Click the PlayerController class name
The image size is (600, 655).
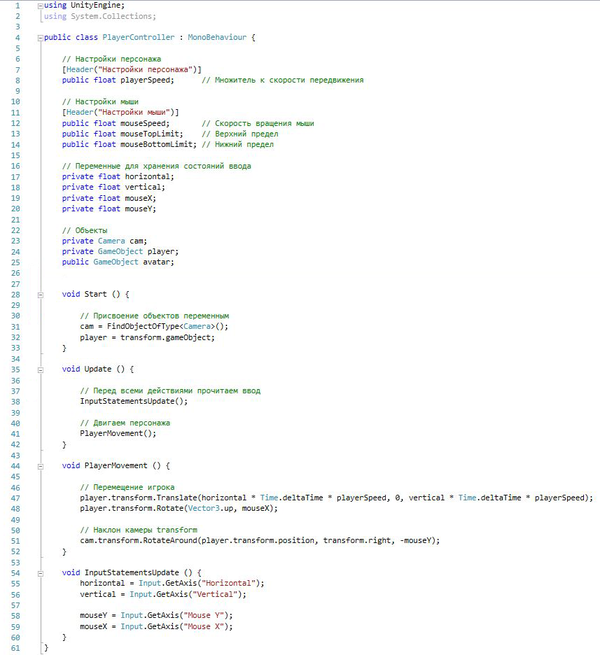[x=137, y=38]
